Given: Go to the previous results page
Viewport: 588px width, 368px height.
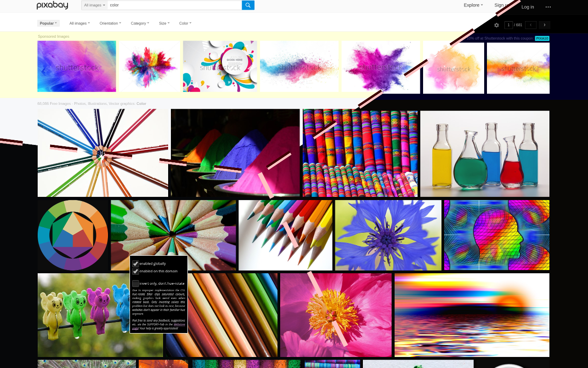Looking at the screenshot, I should 531,25.
